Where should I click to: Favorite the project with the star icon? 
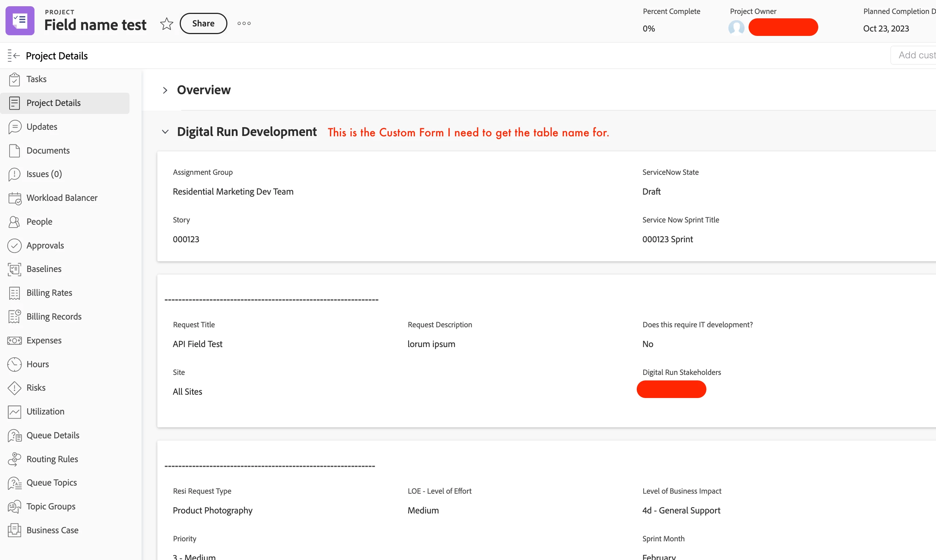(x=167, y=24)
